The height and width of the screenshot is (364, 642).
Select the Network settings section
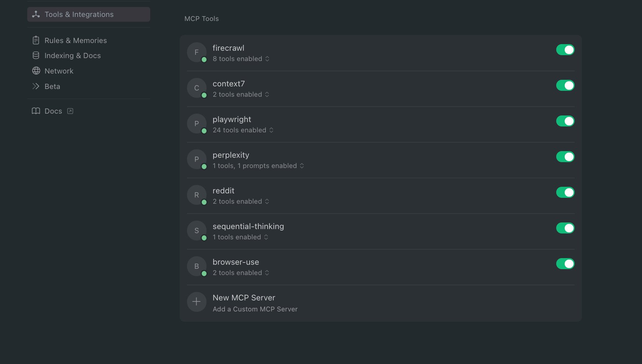53,71
